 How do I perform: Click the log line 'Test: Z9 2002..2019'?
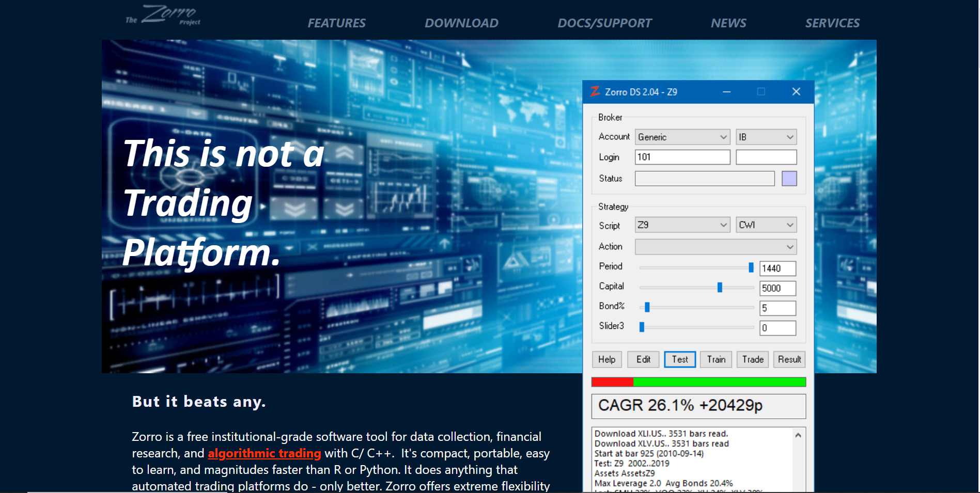tap(632, 464)
